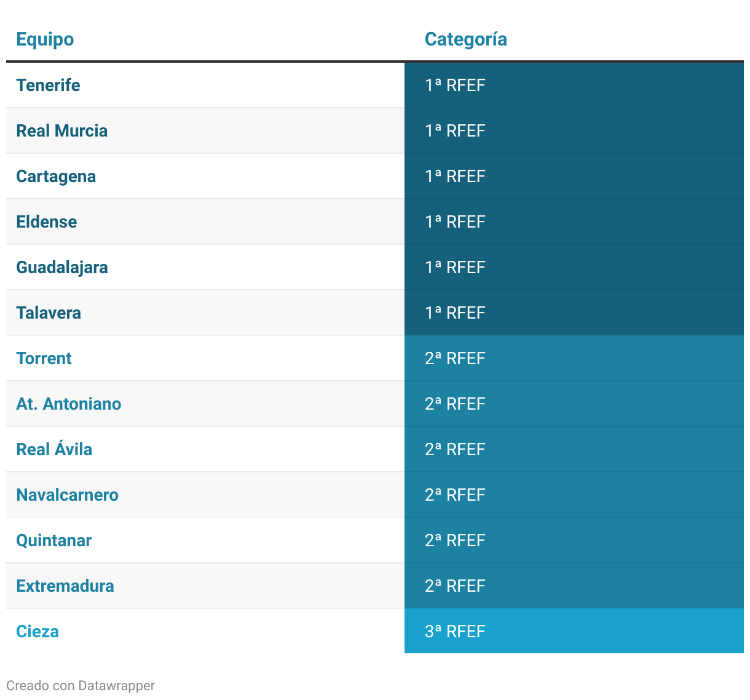The image size is (750, 700).
Task: Click the At. Antoniano team name
Action: [x=69, y=404]
